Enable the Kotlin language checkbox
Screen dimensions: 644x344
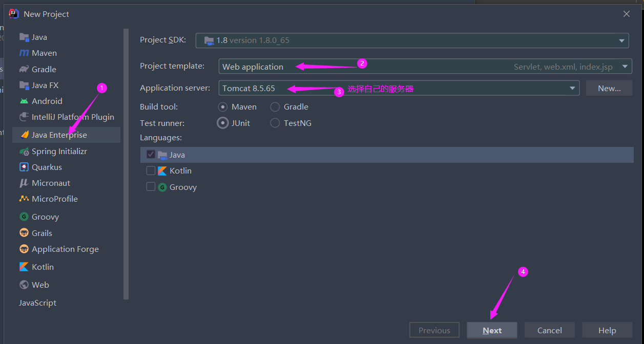click(x=151, y=170)
